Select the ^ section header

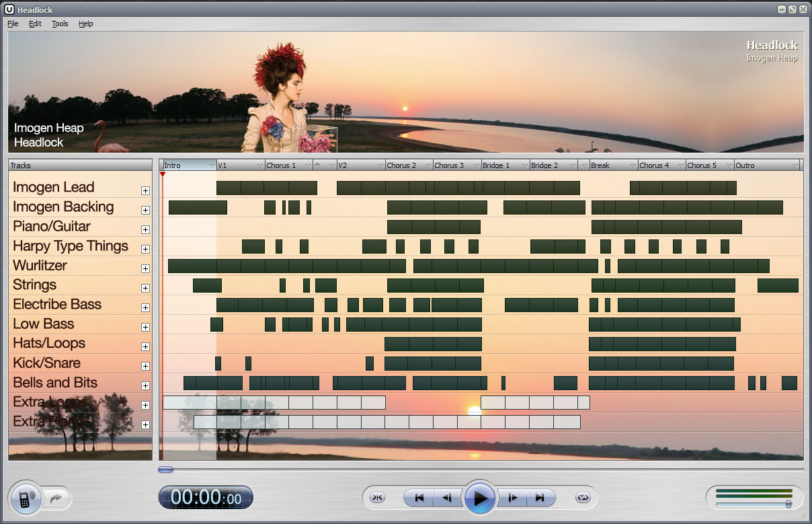(x=324, y=165)
